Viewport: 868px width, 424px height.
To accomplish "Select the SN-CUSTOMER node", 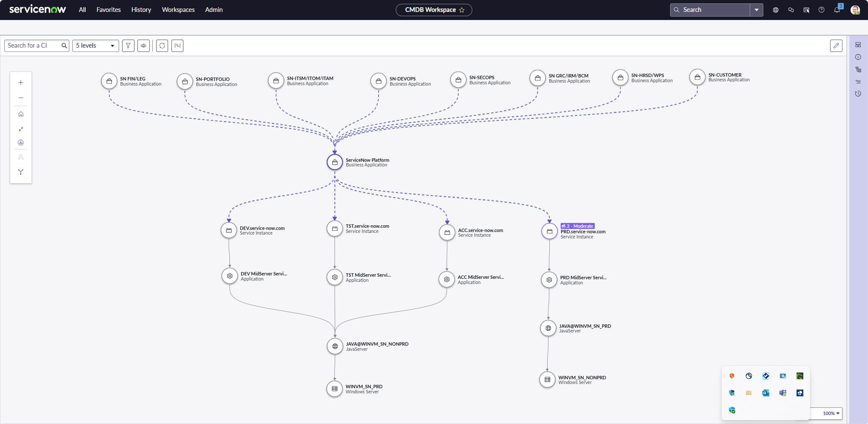I will (x=697, y=77).
